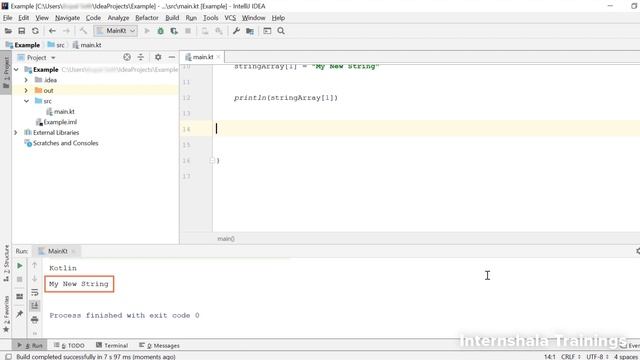Click the scroll from source target icon

tap(127, 57)
